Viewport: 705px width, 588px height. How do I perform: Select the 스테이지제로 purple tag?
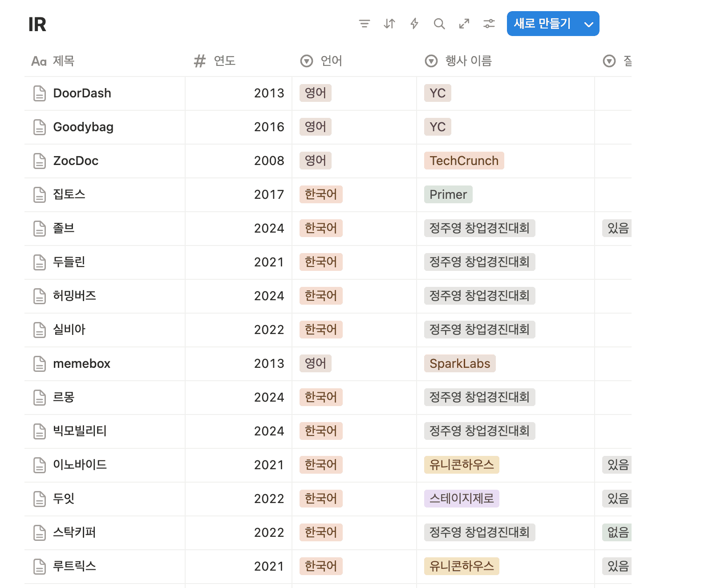462,499
